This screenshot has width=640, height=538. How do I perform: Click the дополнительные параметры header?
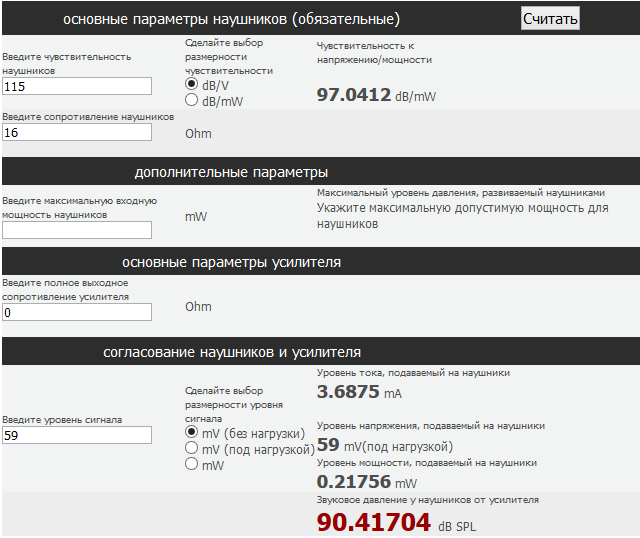pos(231,172)
